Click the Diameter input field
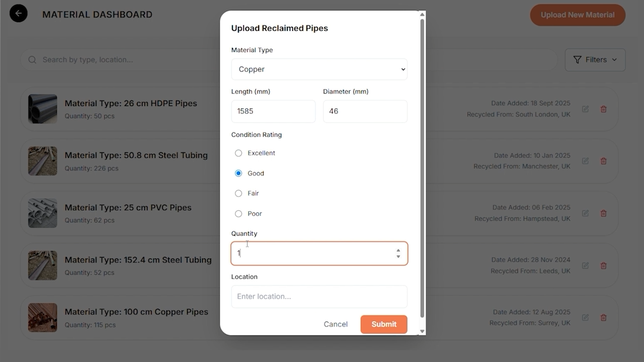The height and width of the screenshot is (362, 644). pos(365,111)
